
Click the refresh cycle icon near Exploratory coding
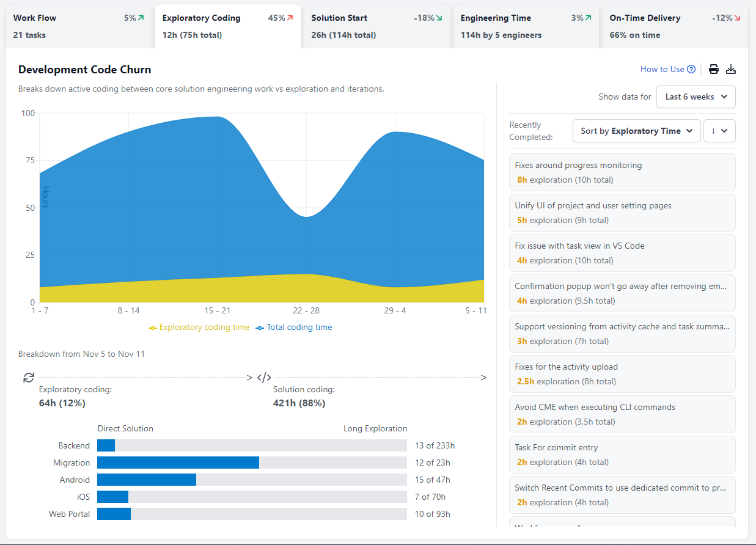point(28,378)
